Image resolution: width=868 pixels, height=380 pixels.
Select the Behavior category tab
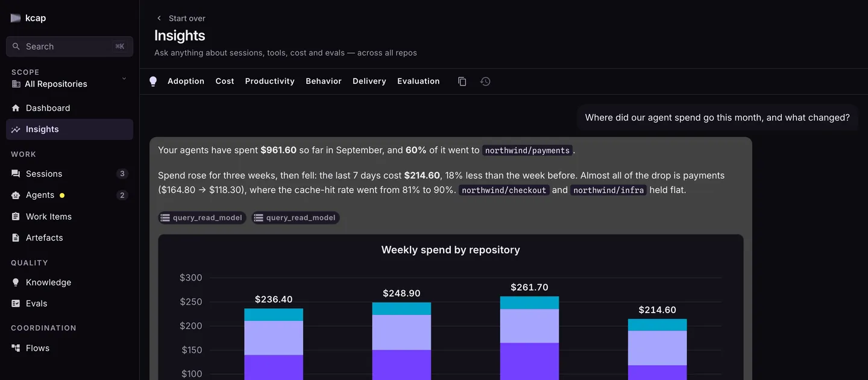pos(324,81)
